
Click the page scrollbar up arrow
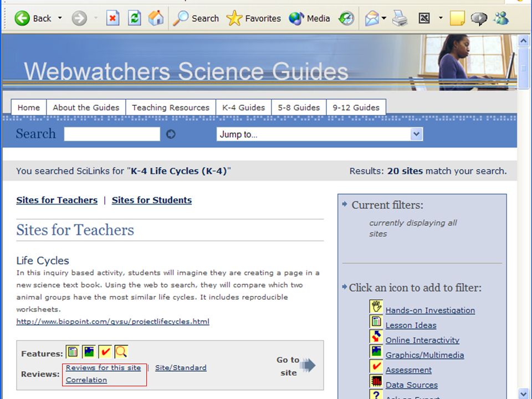click(524, 41)
